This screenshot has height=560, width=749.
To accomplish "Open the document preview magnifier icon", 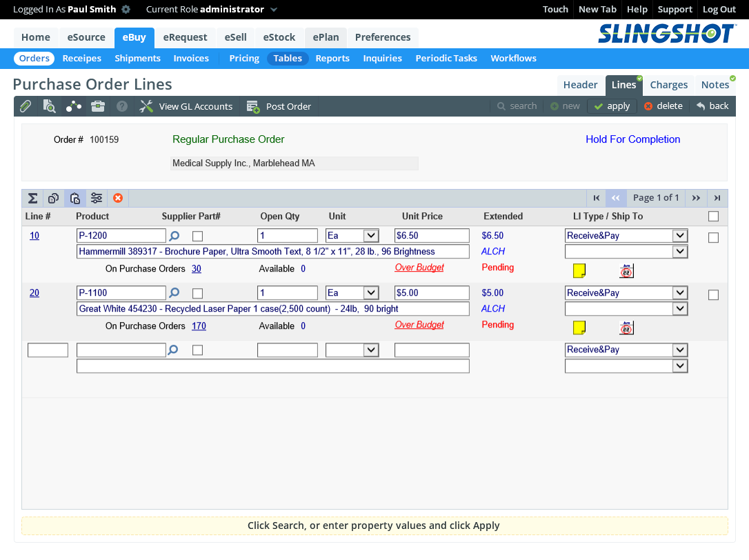I will (49, 106).
